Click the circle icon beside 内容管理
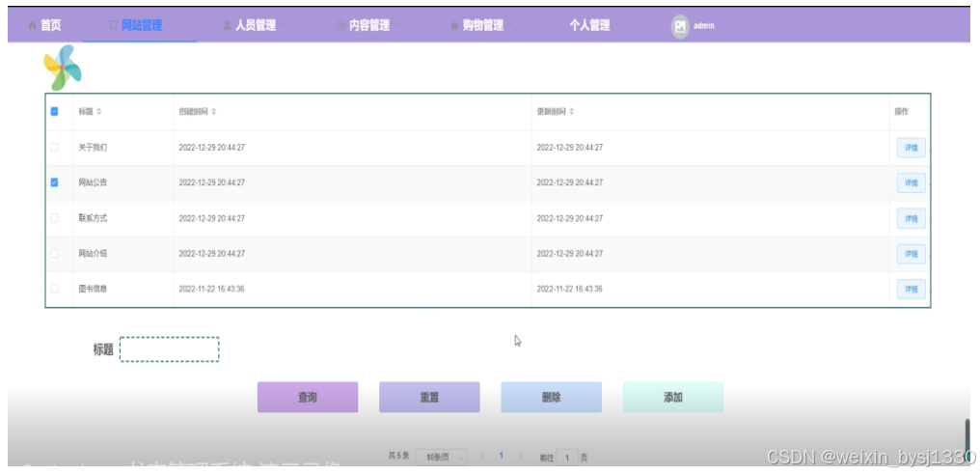Image resolution: width=980 pixels, height=475 pixels. pos(340,26)
